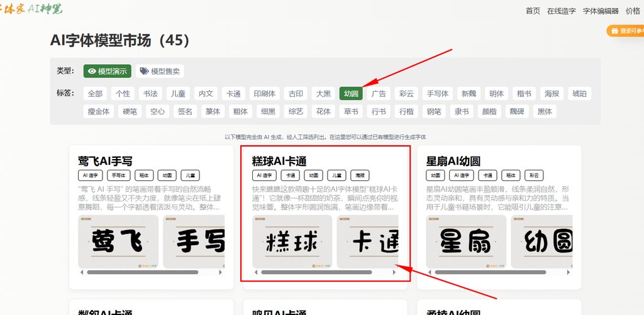
Task: Filter by the 硬笔 tag
Action: click(x=130, y=111)
